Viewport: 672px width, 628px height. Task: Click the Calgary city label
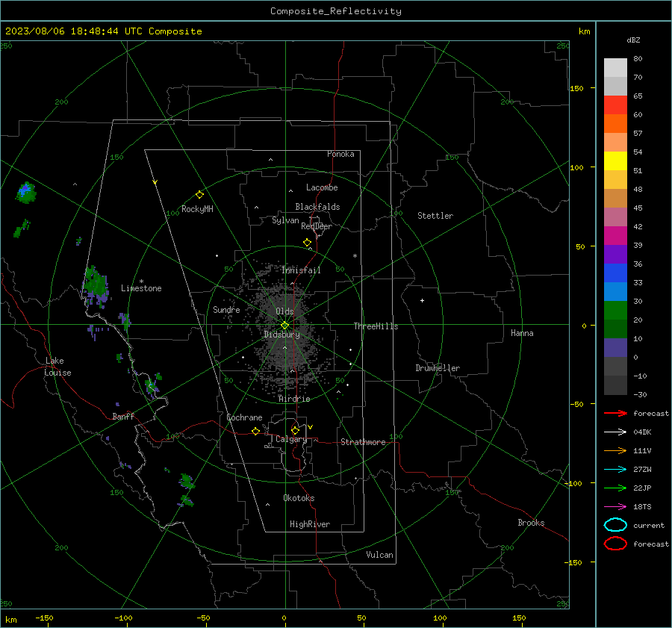291,439
